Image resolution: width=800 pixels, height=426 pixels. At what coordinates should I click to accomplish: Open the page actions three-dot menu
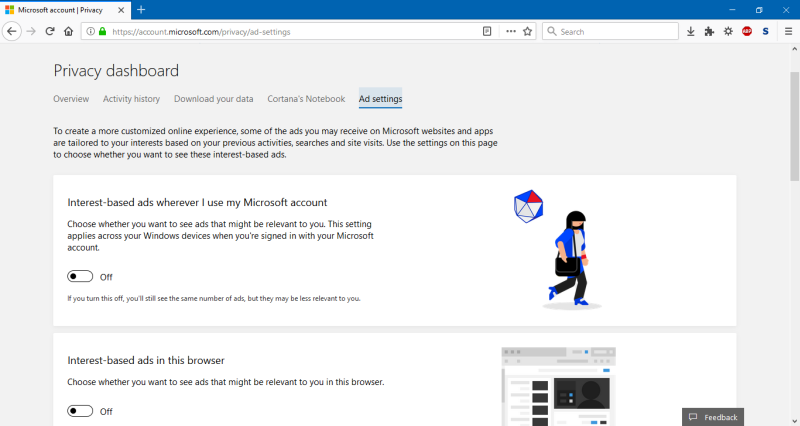coord(510,31)
